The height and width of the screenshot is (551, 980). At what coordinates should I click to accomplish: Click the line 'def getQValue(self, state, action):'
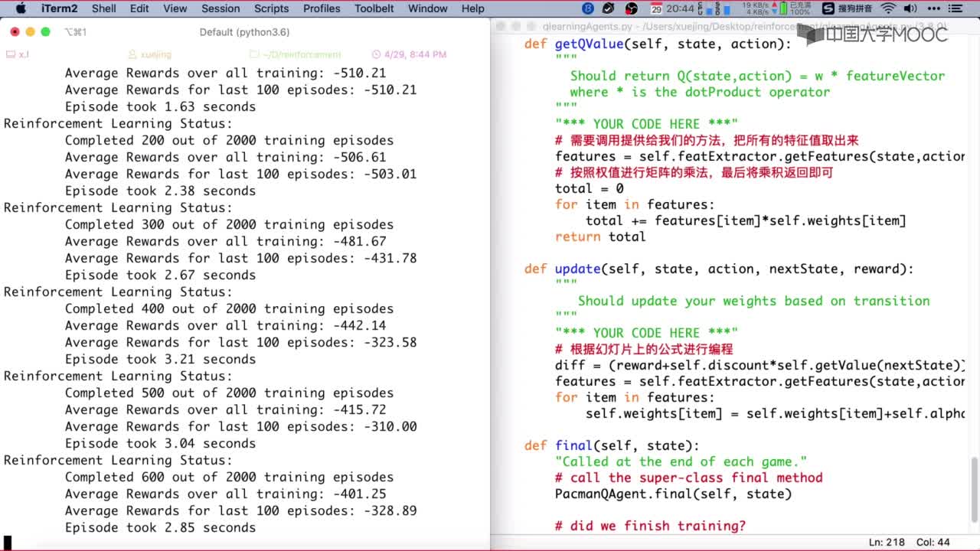[658, 44]
